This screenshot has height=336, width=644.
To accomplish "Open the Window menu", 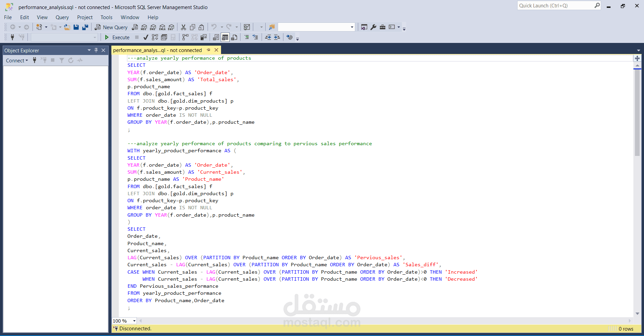I will 130,17.
